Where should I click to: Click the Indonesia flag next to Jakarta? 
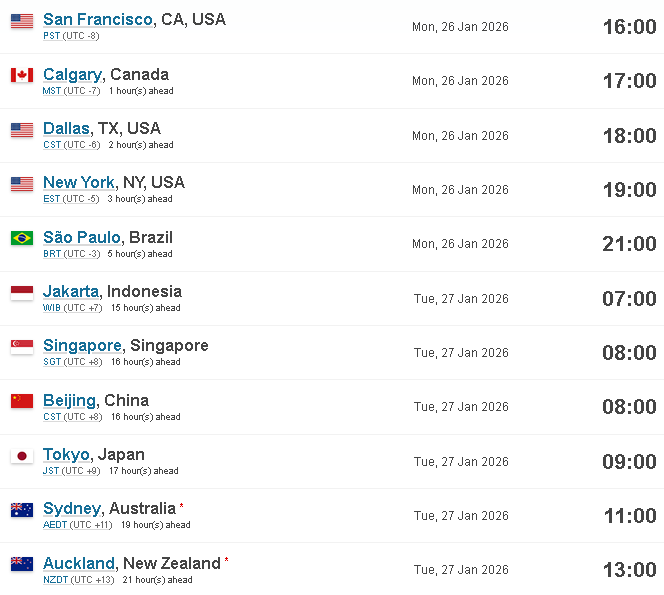click(22, 293)
